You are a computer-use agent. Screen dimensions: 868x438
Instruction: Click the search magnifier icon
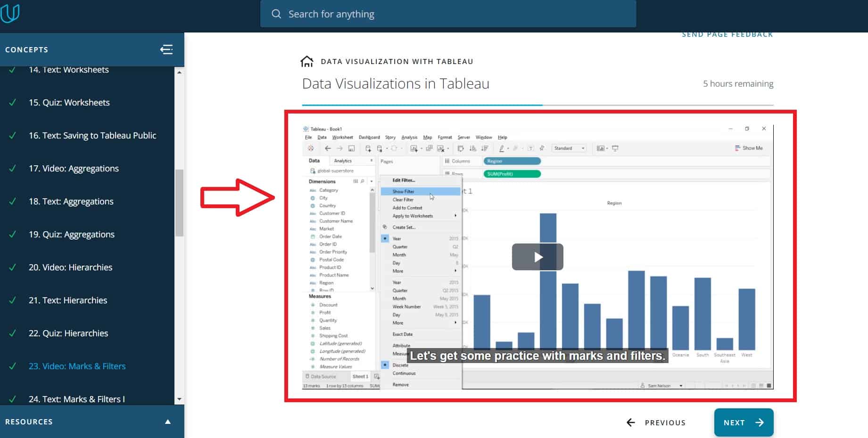pyautogui.click(x=276, y=14)
